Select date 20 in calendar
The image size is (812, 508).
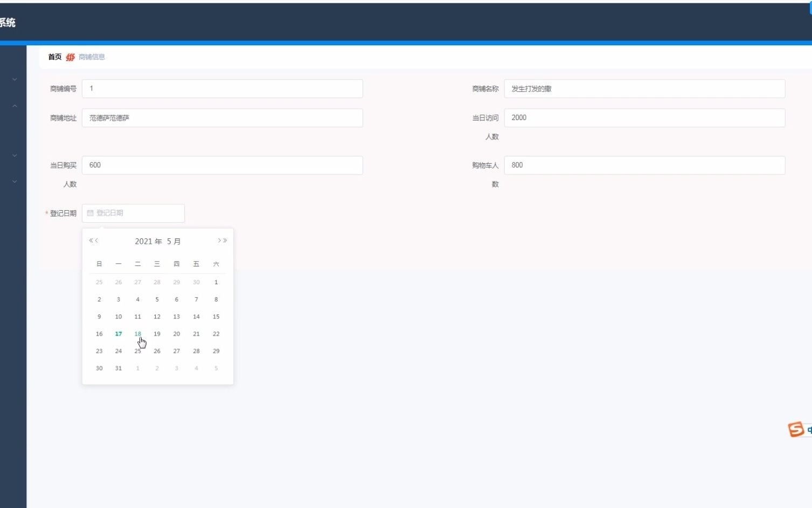click(x=176, y=334)
